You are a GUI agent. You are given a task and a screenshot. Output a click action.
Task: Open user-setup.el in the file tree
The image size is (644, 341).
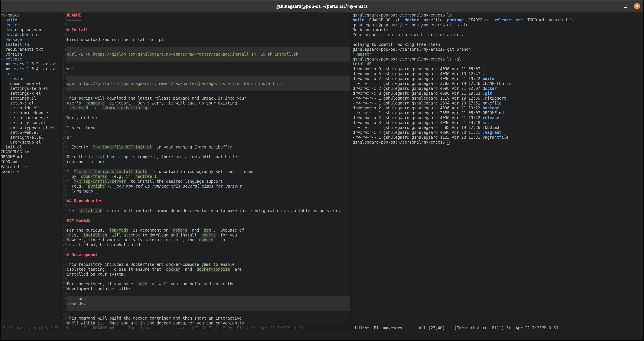click(x=25, y=142)
